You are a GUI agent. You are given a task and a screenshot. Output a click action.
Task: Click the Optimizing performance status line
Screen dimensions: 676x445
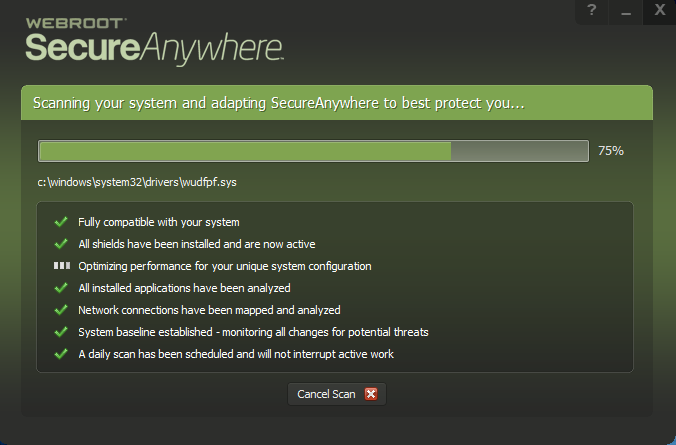pyautogui.click(x=225, y=266)
